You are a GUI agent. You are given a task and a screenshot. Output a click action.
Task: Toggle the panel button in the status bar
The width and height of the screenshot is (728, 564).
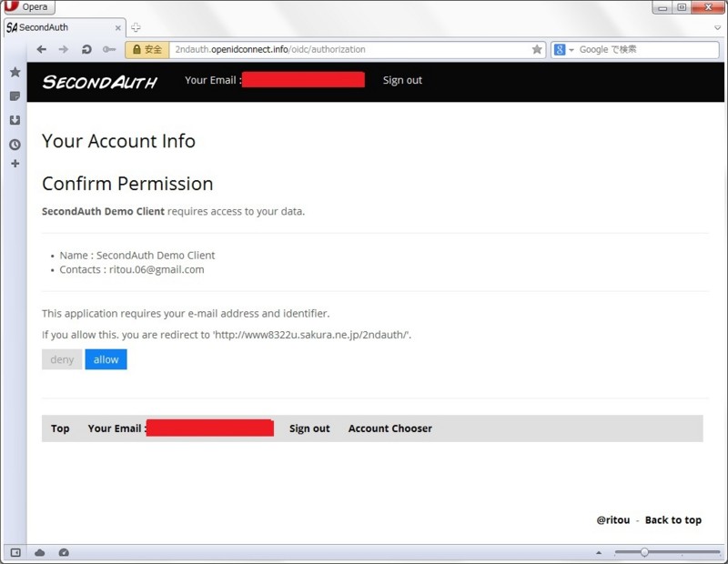15,552
